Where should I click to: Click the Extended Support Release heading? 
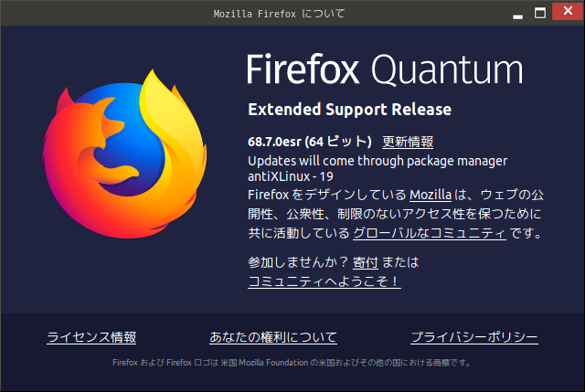[349, 110]
